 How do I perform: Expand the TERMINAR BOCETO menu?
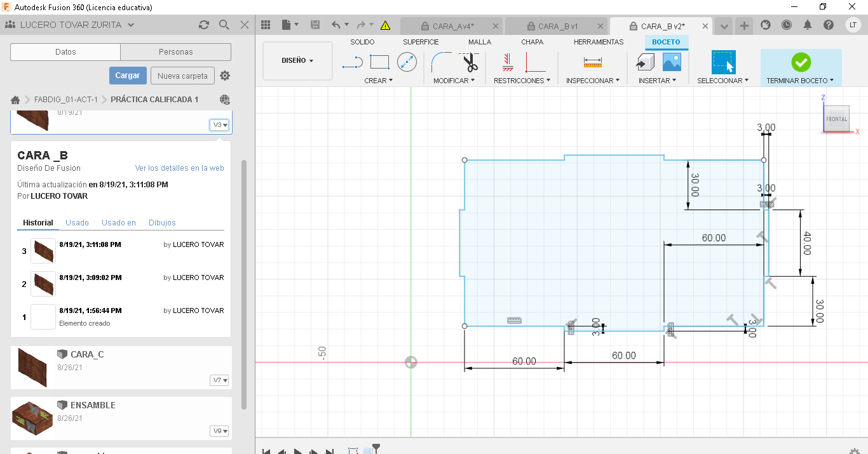801,81
